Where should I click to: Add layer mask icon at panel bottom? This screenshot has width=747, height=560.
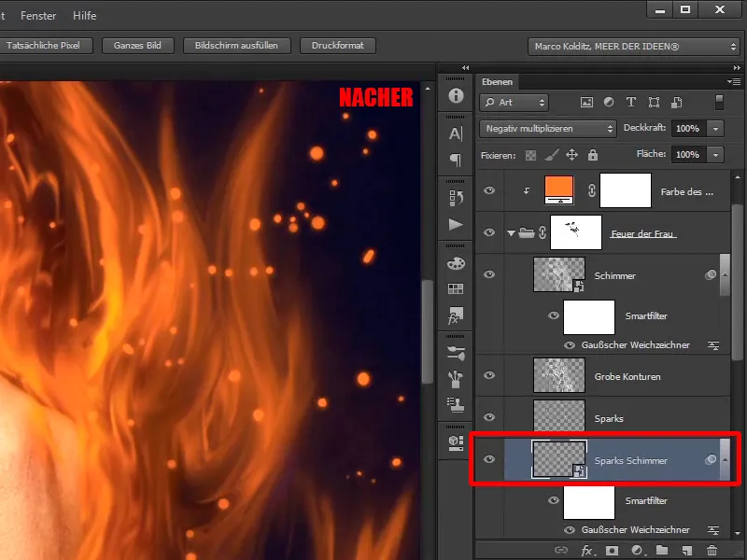pos(612,551)
